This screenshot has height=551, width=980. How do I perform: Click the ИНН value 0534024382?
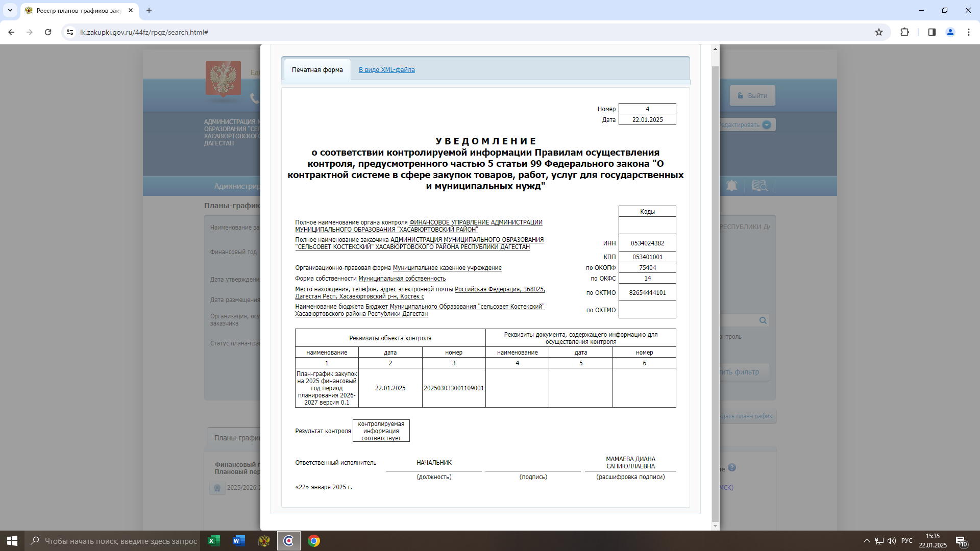point(647,243)
